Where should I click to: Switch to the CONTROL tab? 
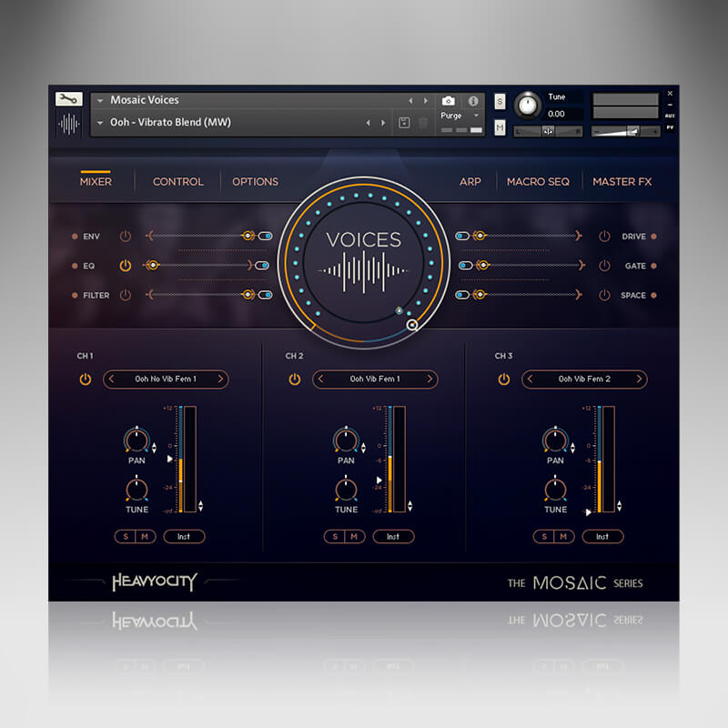click(178, 182)
